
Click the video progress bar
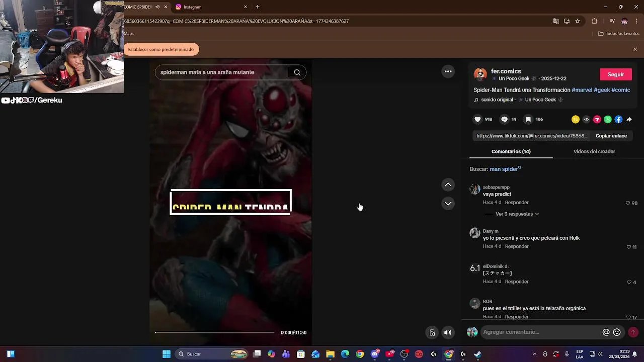(x=214, y=332)
